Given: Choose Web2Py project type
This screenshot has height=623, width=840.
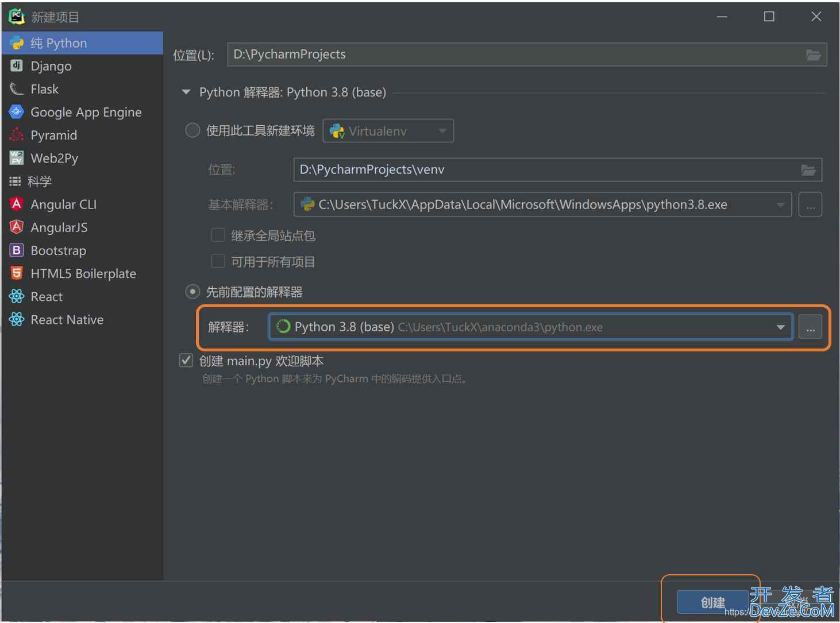Looking at the screenshot, I should pyautogui.click(x=82, y=158).
